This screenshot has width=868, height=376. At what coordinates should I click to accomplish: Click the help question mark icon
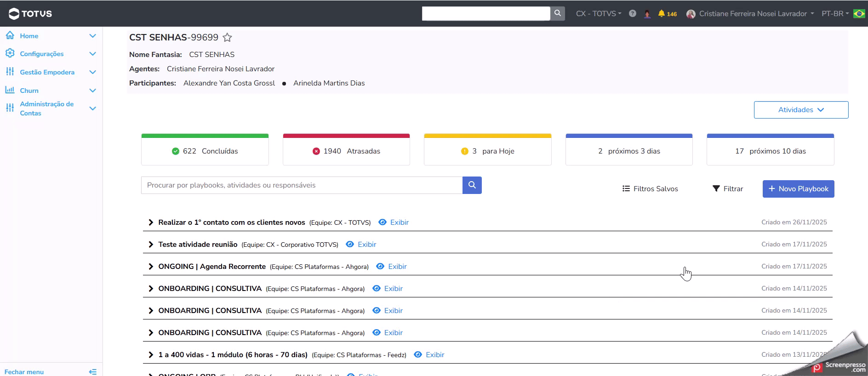click(633, 14)
